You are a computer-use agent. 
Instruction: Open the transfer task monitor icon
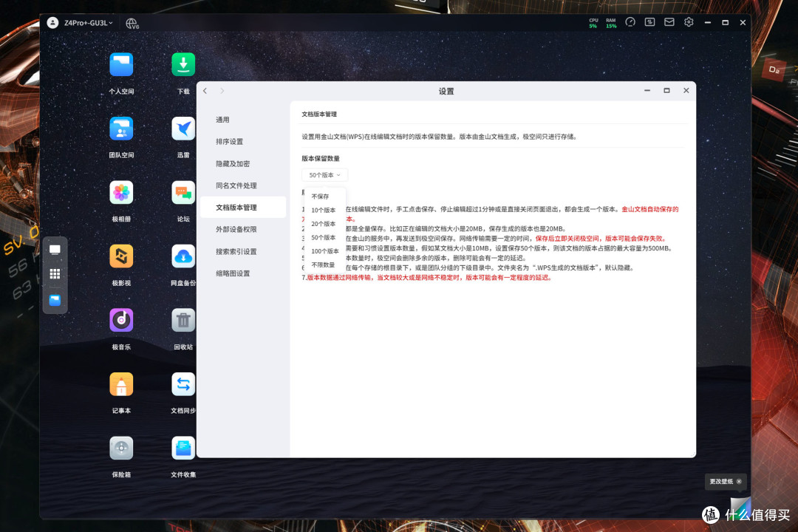[x=649, y=22]
